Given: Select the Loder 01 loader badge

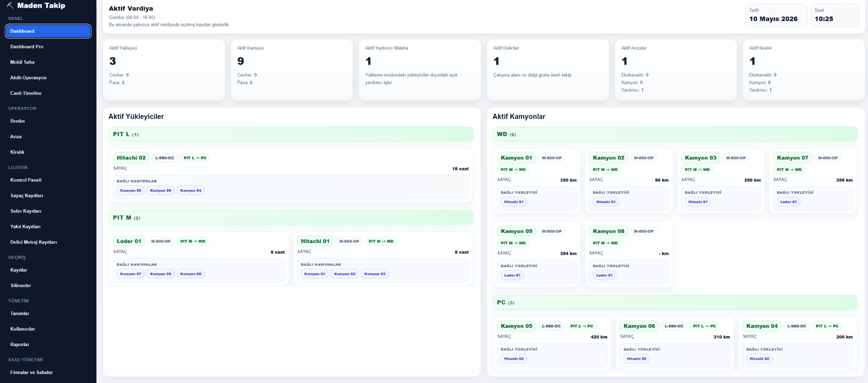Looking at the screenshot, I should (129, 241).
